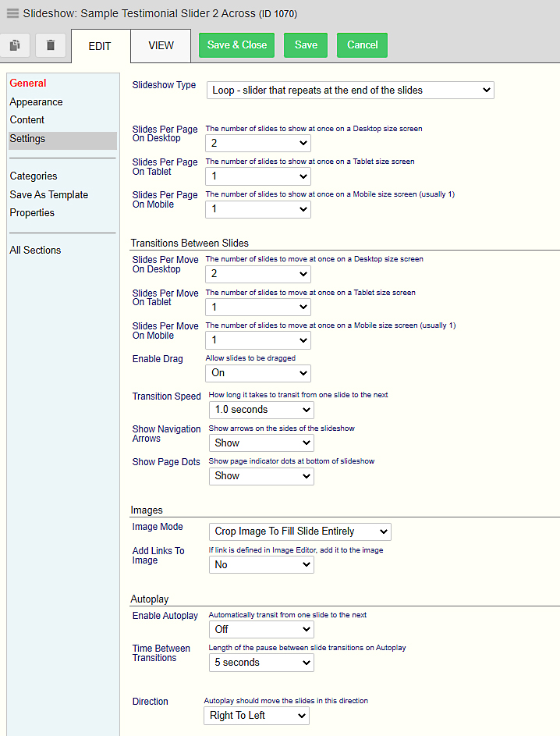Switch to the EDIT tab

click(x=100, y=46)
